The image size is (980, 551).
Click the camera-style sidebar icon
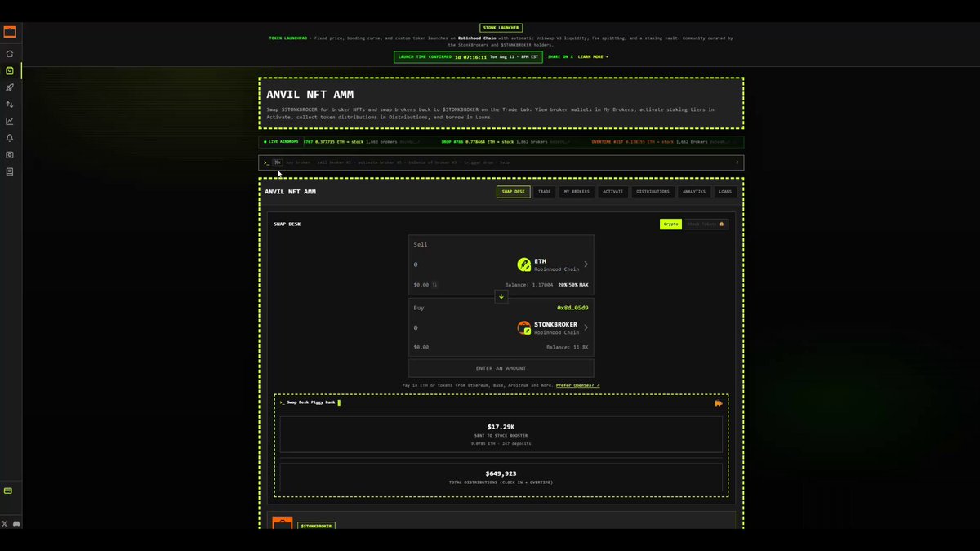coord(10,154)
